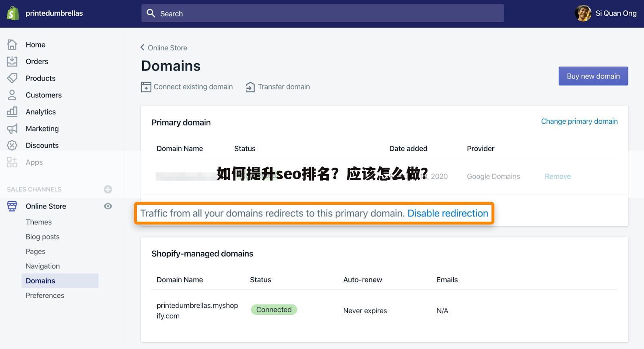Viewport: 644px width, 349px height.
Task: Select Online Store sales channel
Action: click(46, 206)
